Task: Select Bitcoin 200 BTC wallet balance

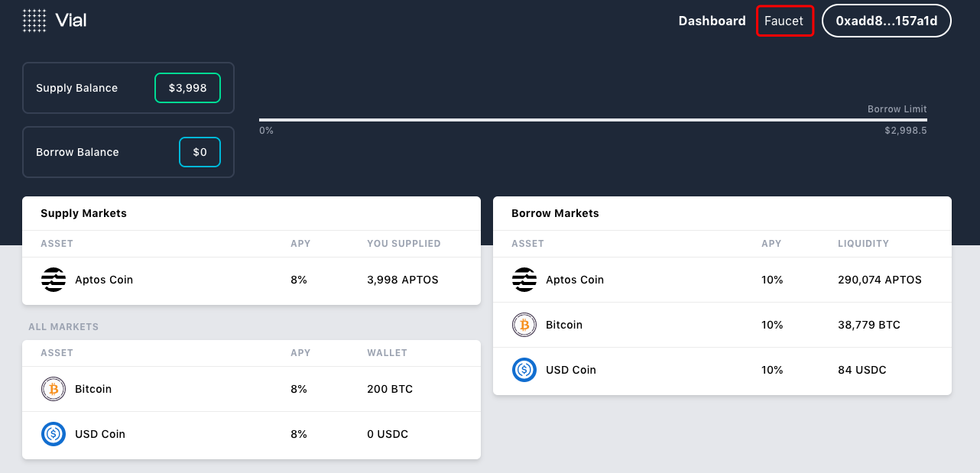Action: 390,389
